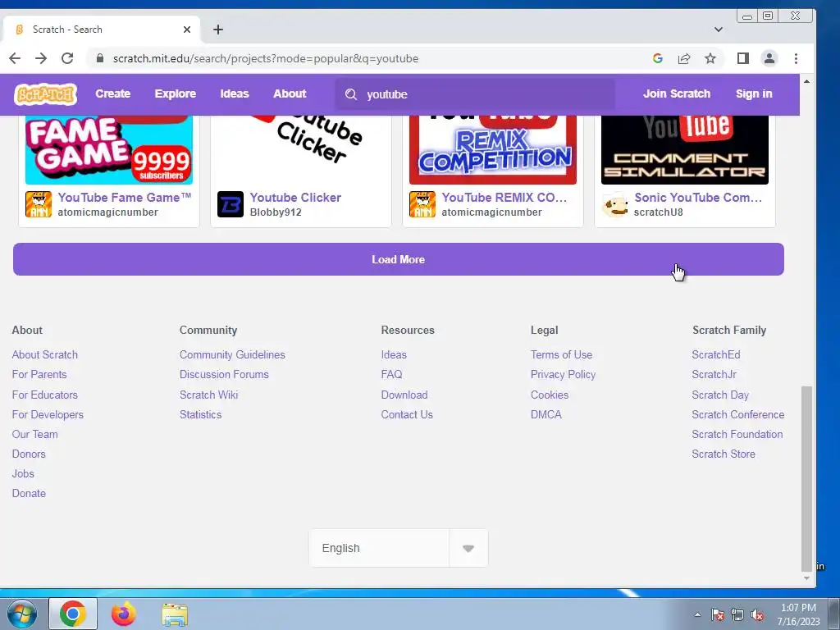This screenshot has height=630, width=840.
Task: Click Join Scratch in the navbar
Action: click(x=677, y=94)
